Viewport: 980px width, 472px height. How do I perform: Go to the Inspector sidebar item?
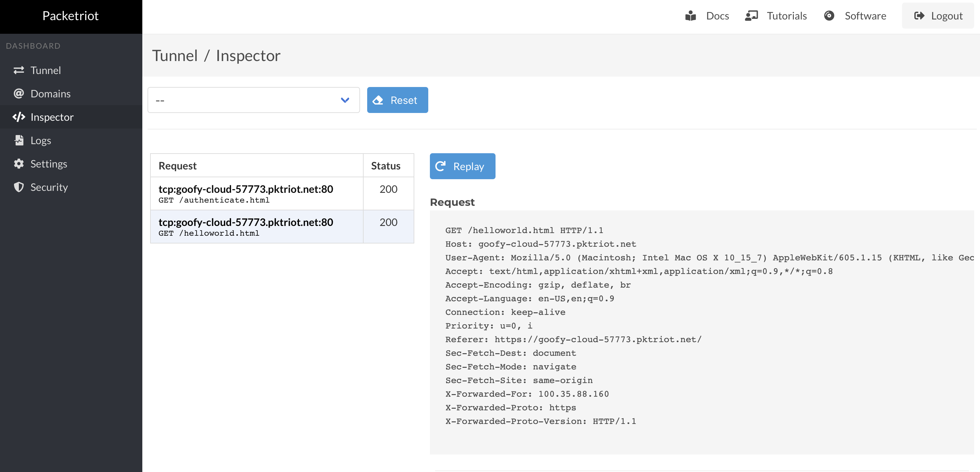71,117
